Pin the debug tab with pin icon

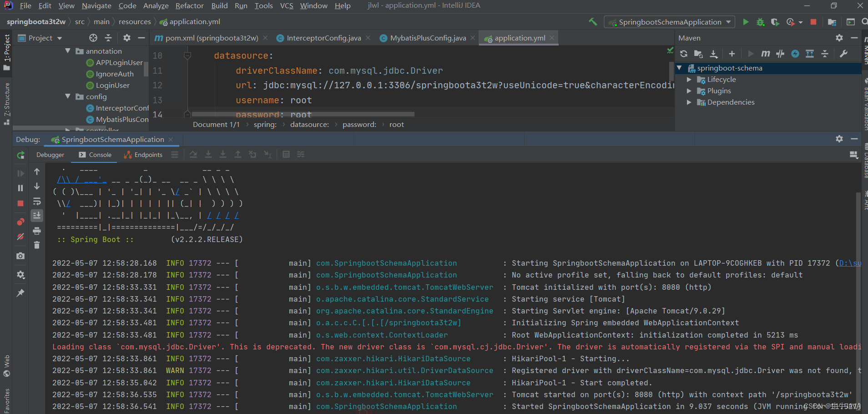point(20,293)
